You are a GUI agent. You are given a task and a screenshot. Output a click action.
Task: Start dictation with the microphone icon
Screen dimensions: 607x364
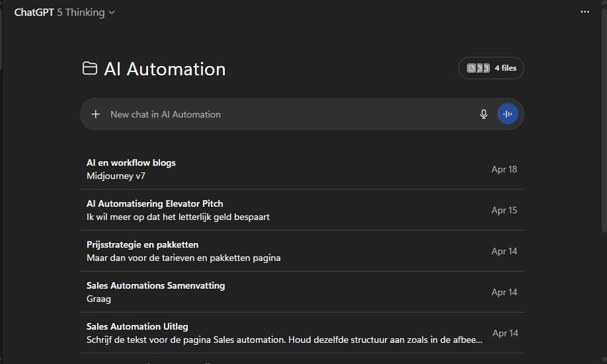click(484, 114)
